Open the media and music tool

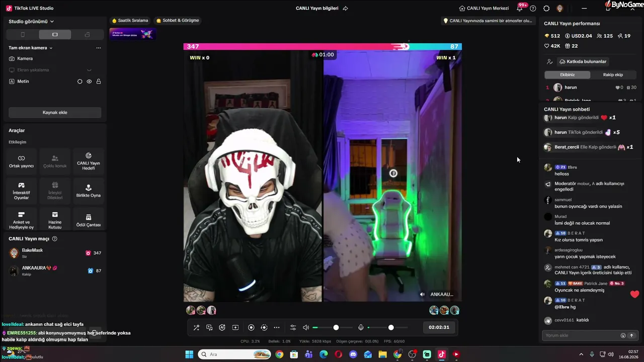click(209, 327)
